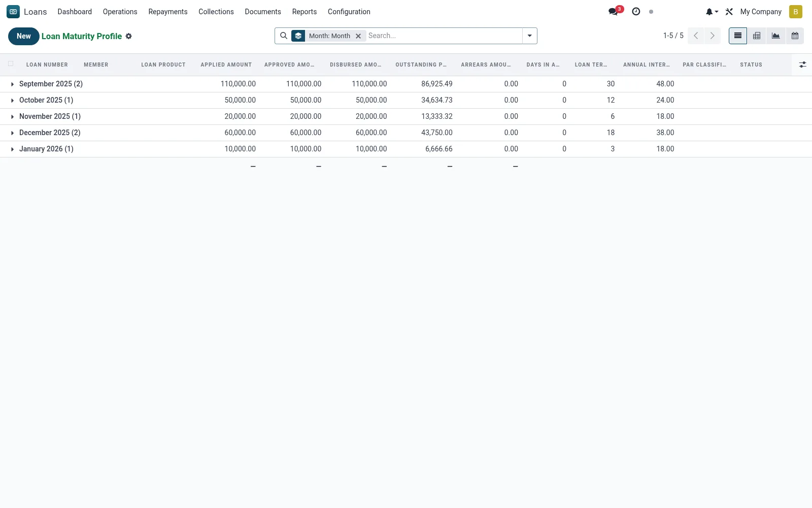Sort by the Applied Amount column header
This screenshot has height=508, width=812.
(x=226, y=65)
